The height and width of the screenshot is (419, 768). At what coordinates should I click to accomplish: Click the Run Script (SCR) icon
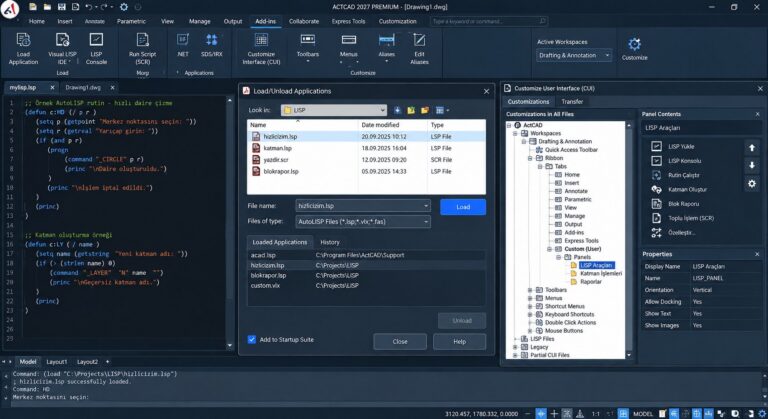pos(143,49)
